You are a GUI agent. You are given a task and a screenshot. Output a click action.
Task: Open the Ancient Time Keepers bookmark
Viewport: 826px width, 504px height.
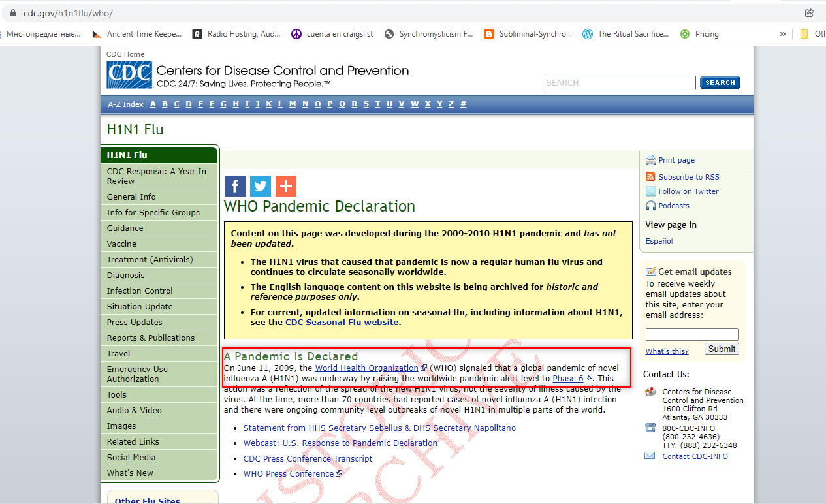pyautogui.click(x=137, y=34)
